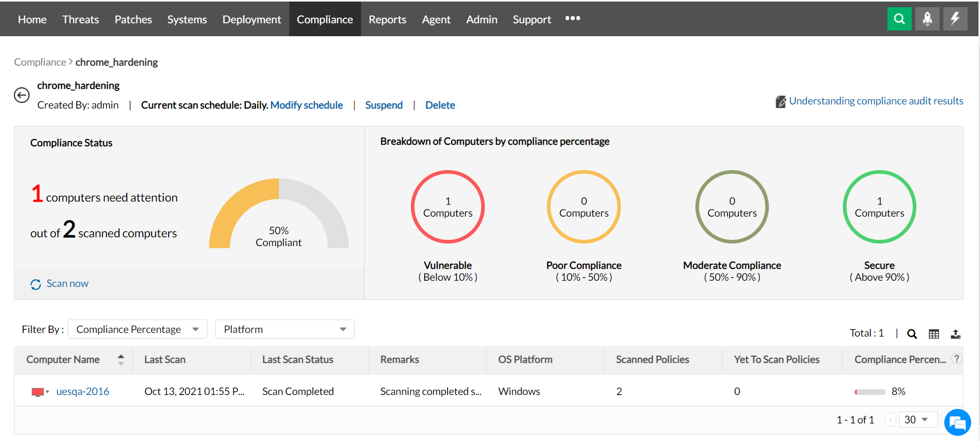Click the Scan now link
980x441 pixels.
pyautogui.click(x=67, y=283)
